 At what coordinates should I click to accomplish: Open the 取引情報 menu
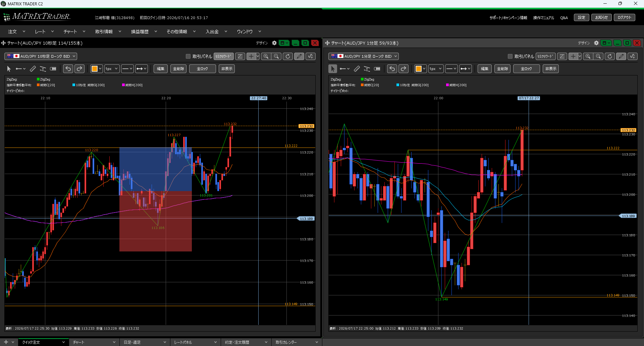coord(108,32)
